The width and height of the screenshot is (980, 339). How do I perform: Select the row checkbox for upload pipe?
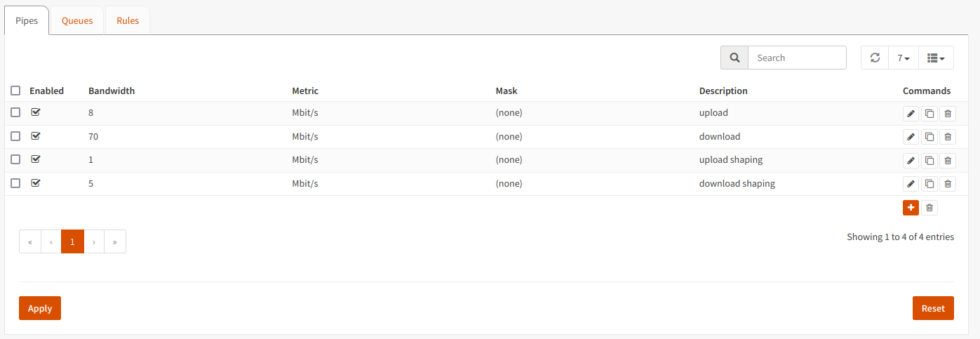[15, 113]
